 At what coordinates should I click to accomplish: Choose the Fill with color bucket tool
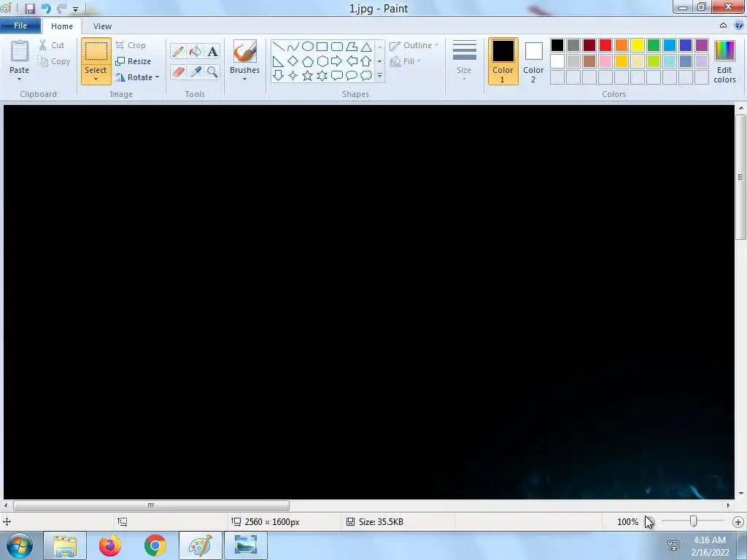tap(196, 52)
